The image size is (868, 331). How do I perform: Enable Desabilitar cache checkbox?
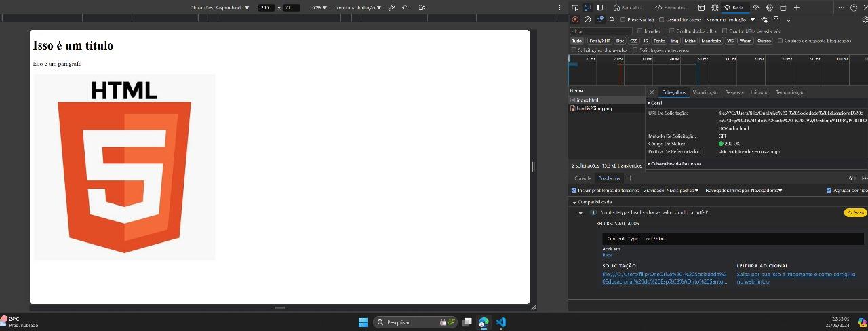(662, 20)
